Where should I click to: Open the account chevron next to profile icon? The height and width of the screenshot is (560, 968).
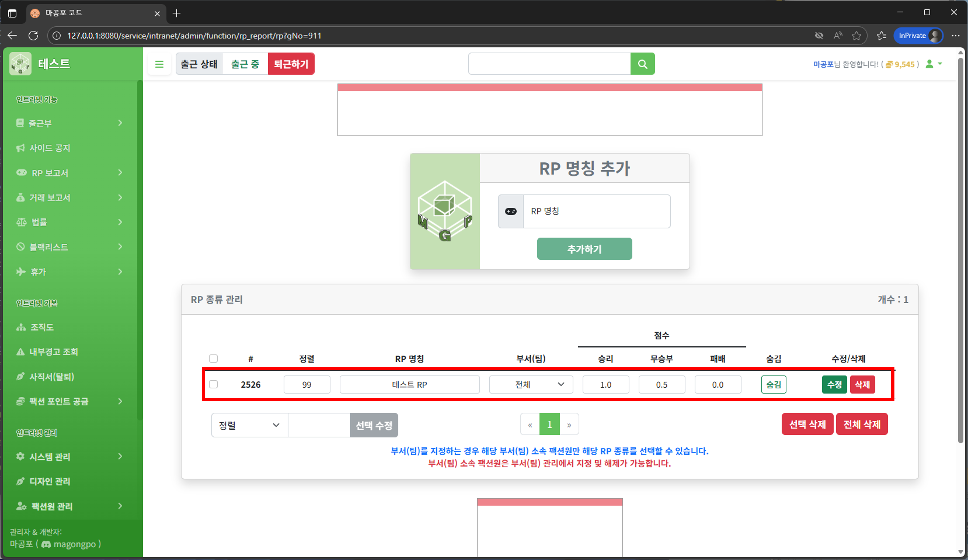939,64
